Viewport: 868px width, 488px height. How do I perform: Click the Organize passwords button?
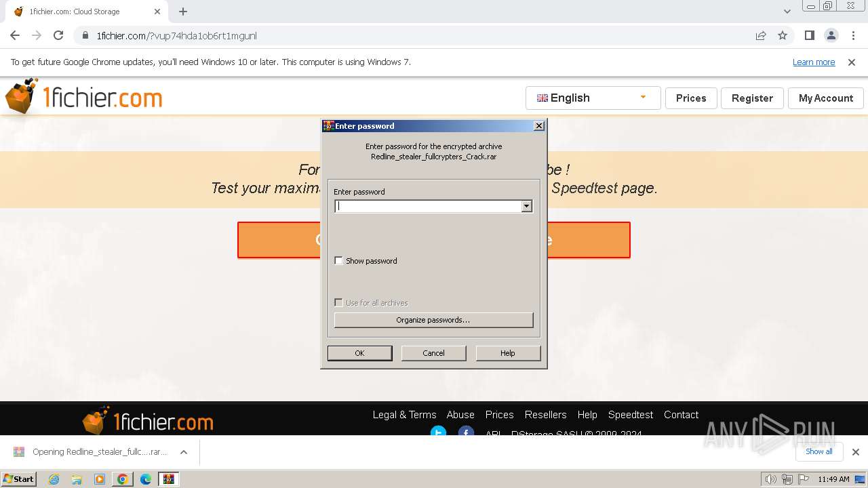[x=433, y=320]
